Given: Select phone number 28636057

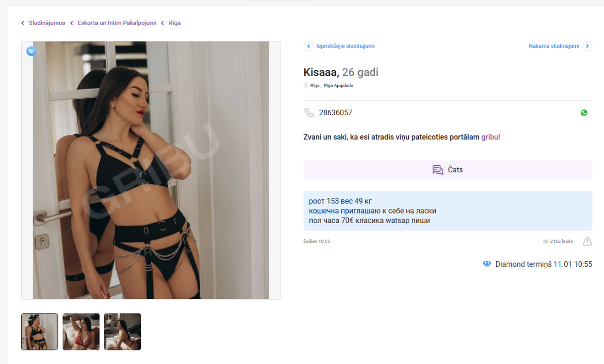Looking at the screenshot, I should 335,113.
